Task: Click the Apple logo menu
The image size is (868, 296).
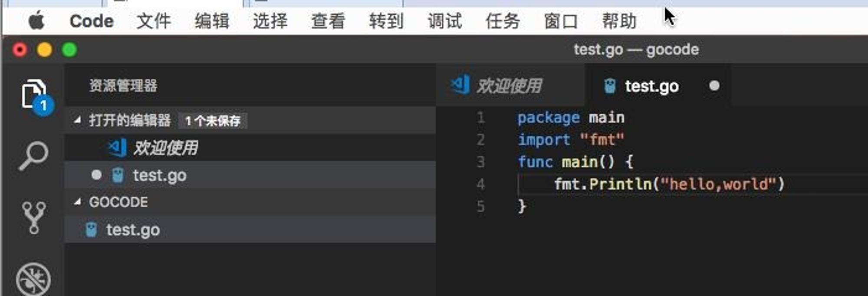Action: pyautogui.click(x=36, y=20)
